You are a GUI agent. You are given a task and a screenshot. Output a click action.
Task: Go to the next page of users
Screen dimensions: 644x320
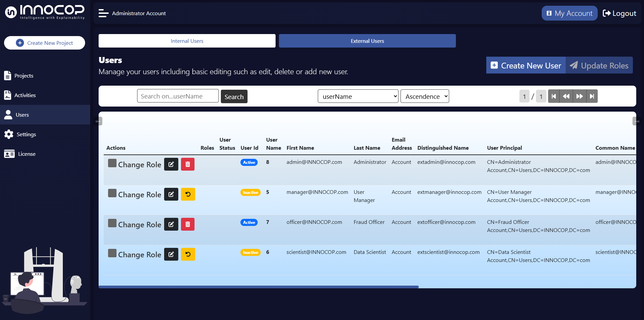[x=579, y=96]
